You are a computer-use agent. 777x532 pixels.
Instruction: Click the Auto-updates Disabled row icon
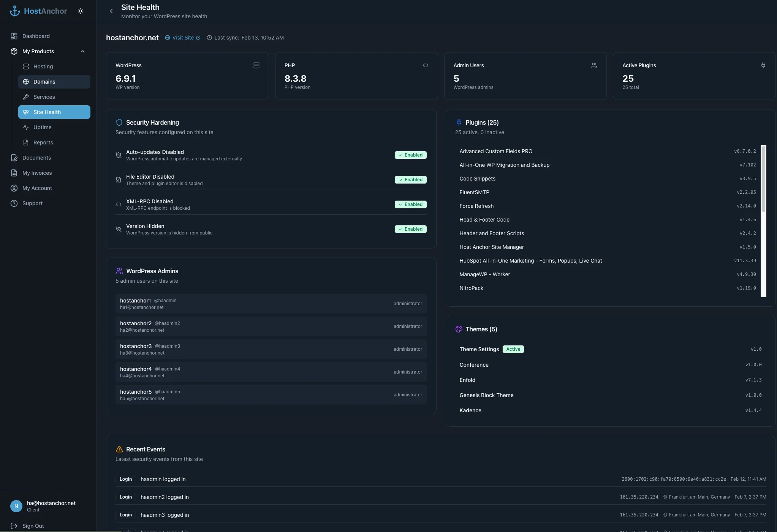[119, 155]
